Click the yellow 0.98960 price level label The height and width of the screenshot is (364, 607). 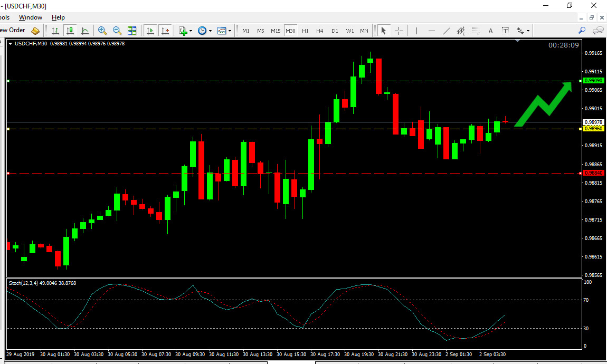pyautogui.click(x=593, y=128)
